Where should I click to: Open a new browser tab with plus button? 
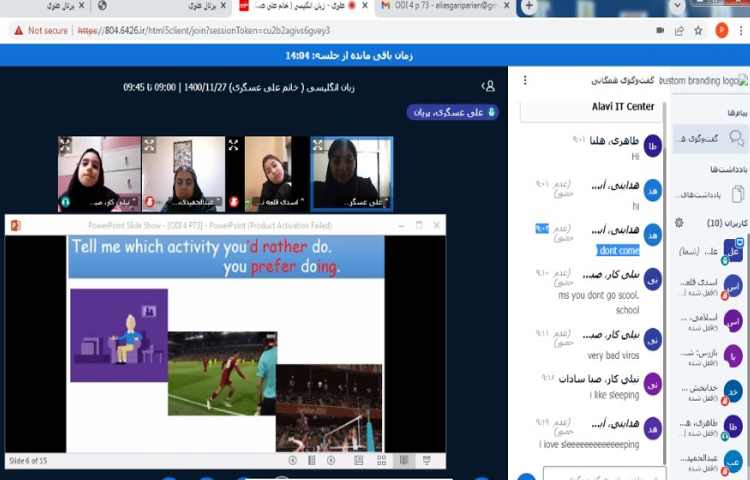click(529, 6)
